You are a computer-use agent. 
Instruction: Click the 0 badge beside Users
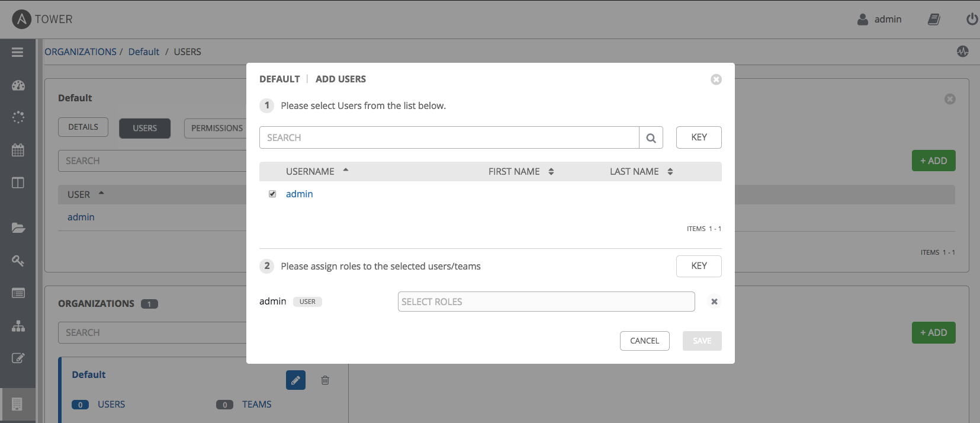pos(80,405)
